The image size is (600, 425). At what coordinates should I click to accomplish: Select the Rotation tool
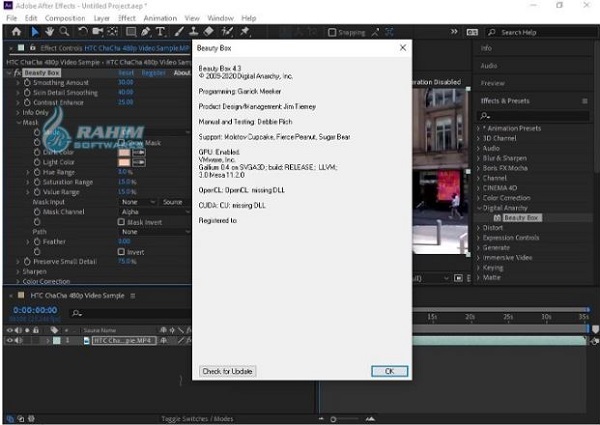point(82,32)
